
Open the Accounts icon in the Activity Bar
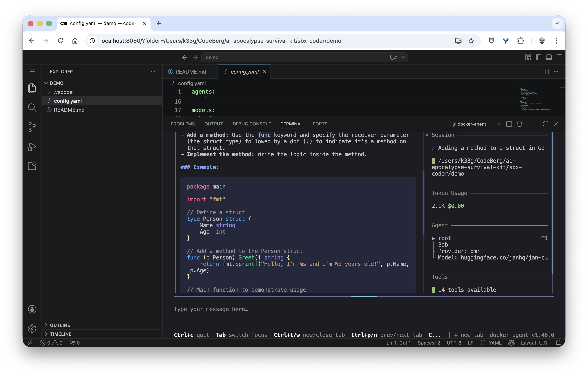[x=32, y=309]
